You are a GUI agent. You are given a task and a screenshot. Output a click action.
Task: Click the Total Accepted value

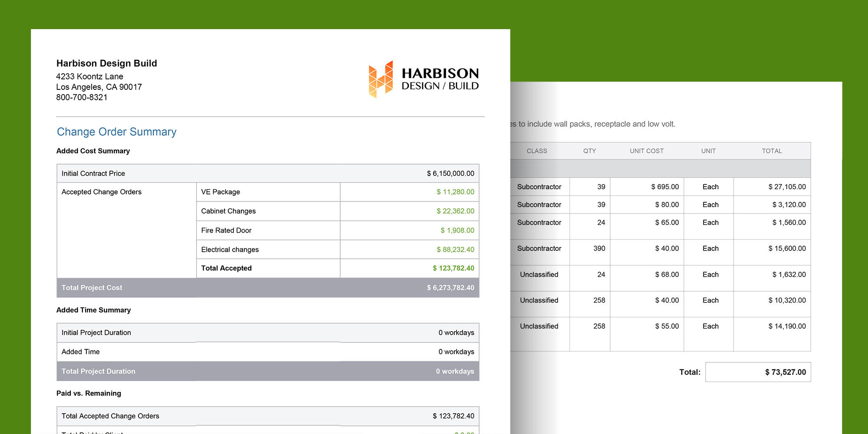pos(454,268)
